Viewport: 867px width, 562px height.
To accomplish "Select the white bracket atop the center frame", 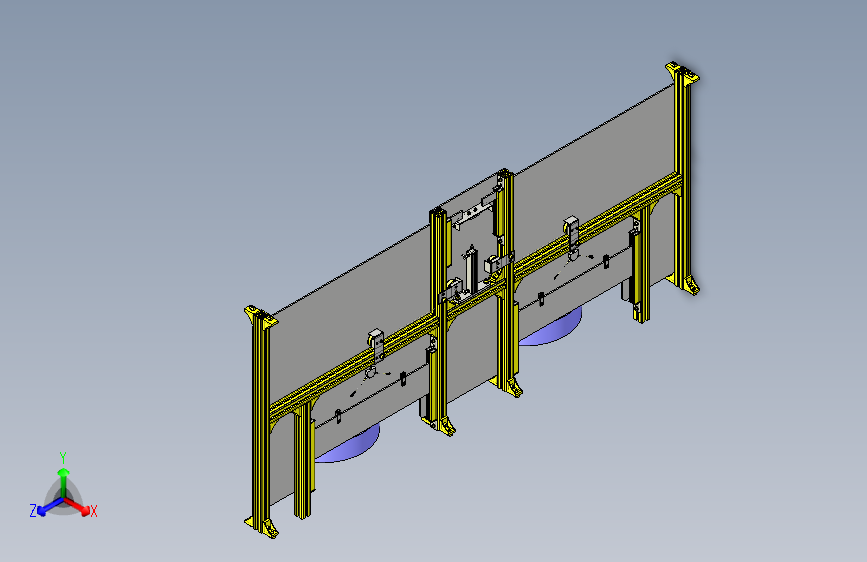I will point(472,213).
